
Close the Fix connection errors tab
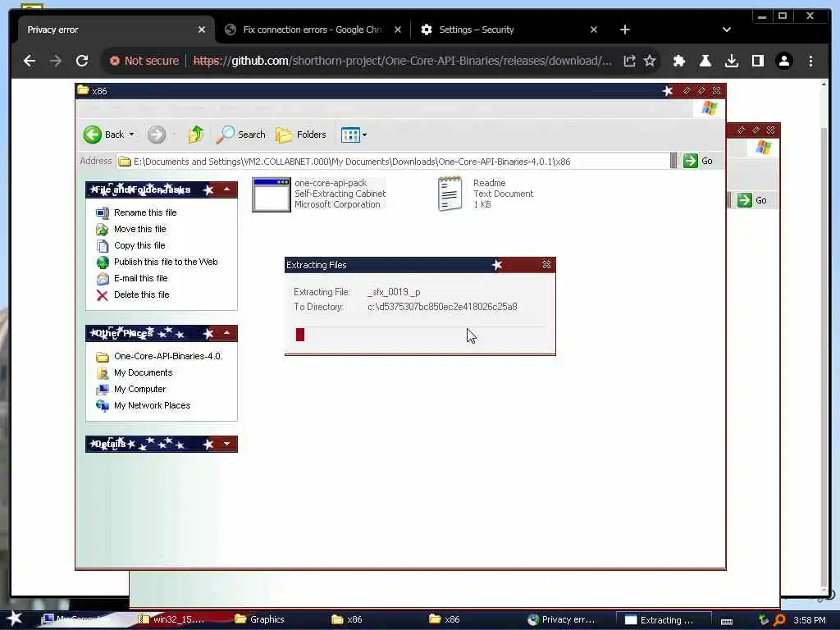point(398,30)
